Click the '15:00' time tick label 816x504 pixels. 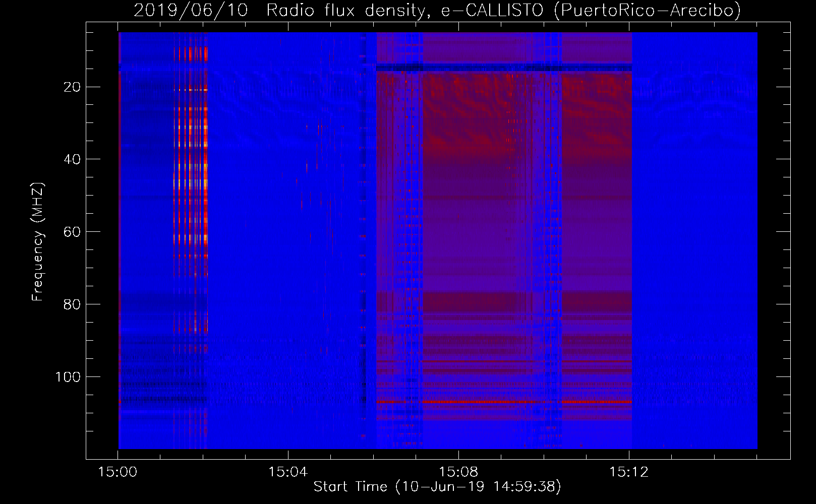[x=118, y=472]
